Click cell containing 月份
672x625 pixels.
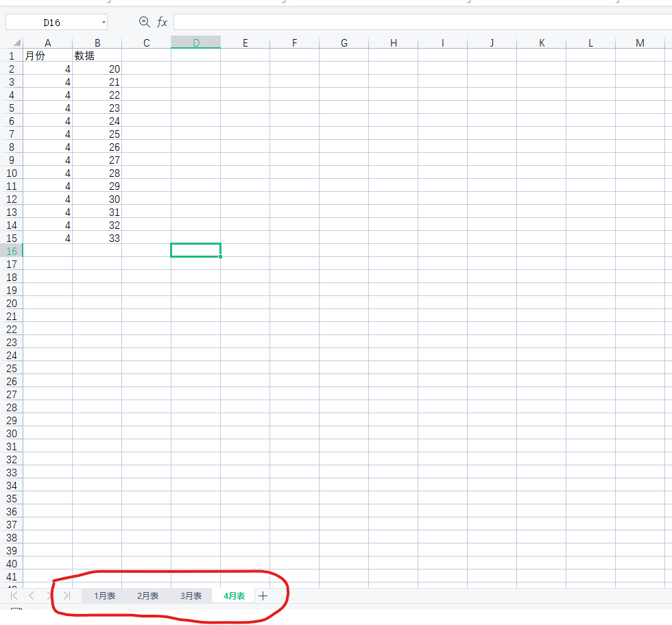point(47,56)
